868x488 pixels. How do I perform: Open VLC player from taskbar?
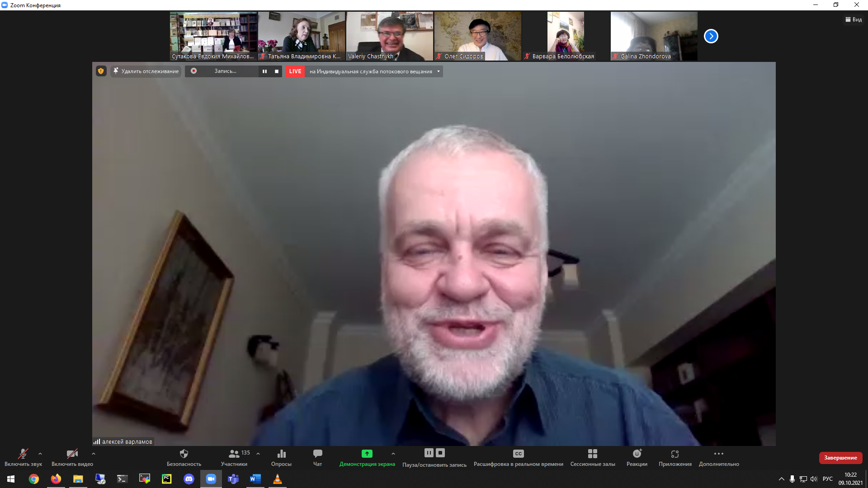tap(278, 479)
